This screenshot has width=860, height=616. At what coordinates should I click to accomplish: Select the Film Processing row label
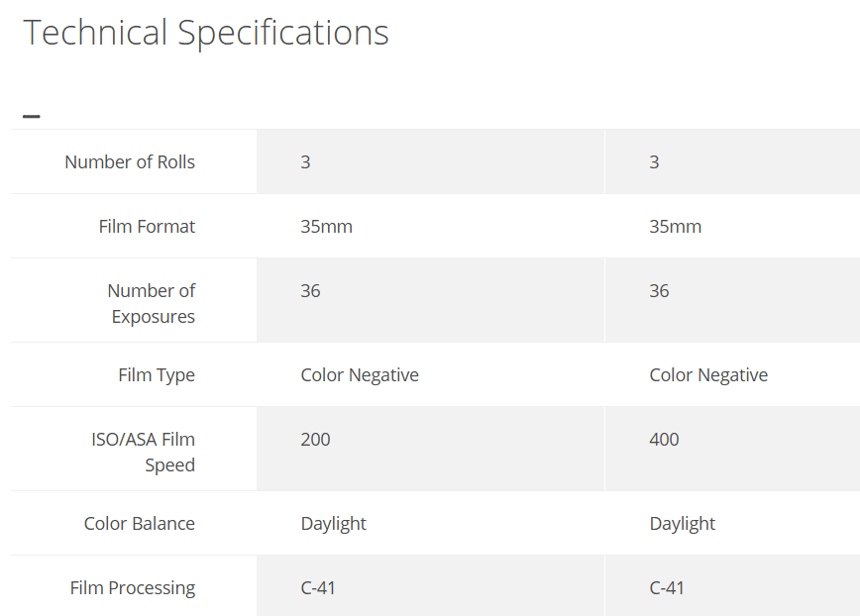pos(133,587)
